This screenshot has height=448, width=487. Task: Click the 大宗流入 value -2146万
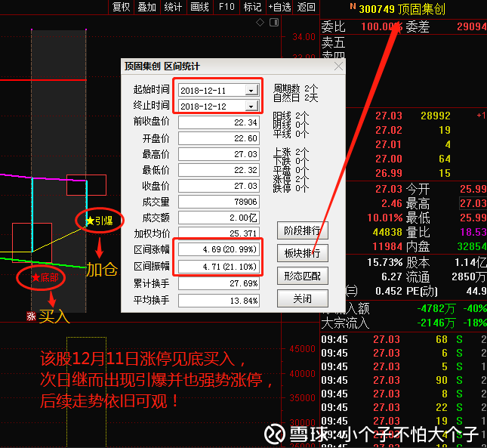436,323
